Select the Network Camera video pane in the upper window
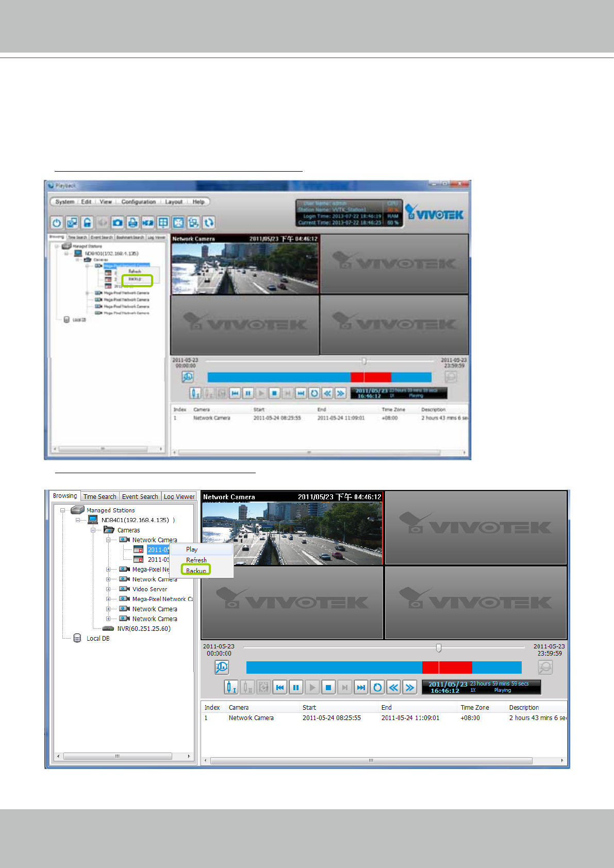This screenshot has width=614, height=868. (245, 264)
